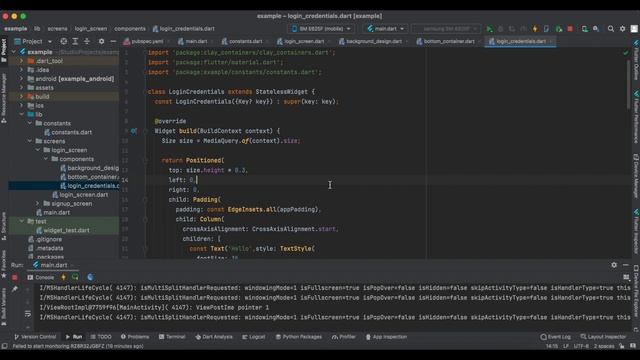This screenshot has width=640, height=360.
Task: Open the App Inspection tool window
Action: (x=386, y=337)
